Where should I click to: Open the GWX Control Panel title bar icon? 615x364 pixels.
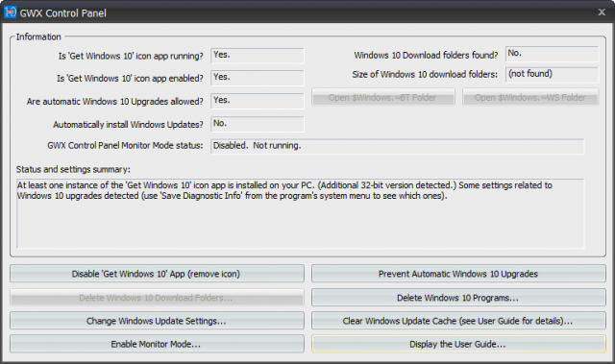tap(11, 12)
